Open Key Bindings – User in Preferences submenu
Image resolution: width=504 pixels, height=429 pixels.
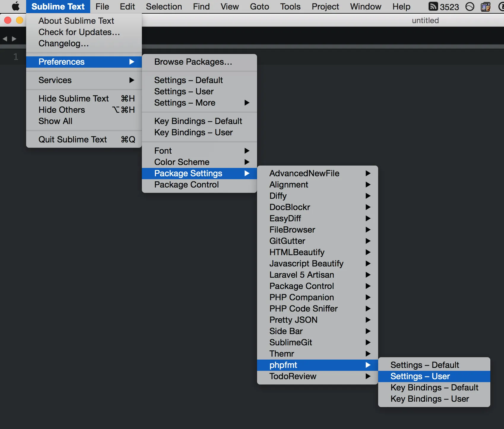[199, 132]
